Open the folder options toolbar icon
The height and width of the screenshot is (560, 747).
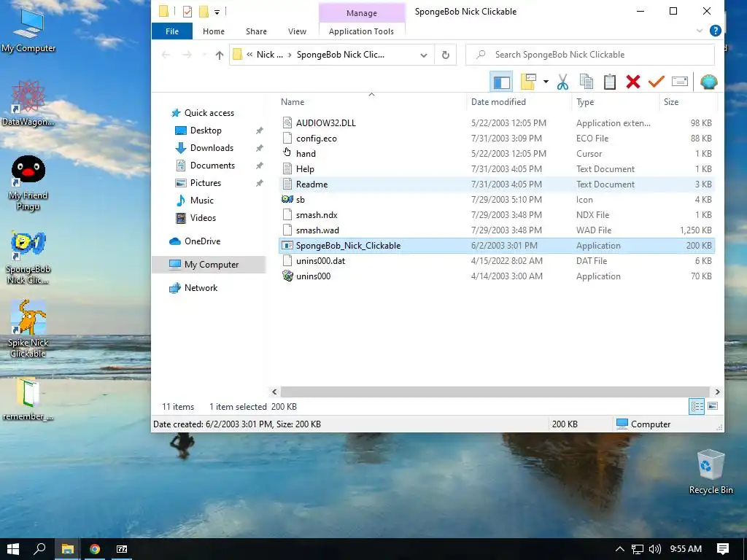(528, 82)
